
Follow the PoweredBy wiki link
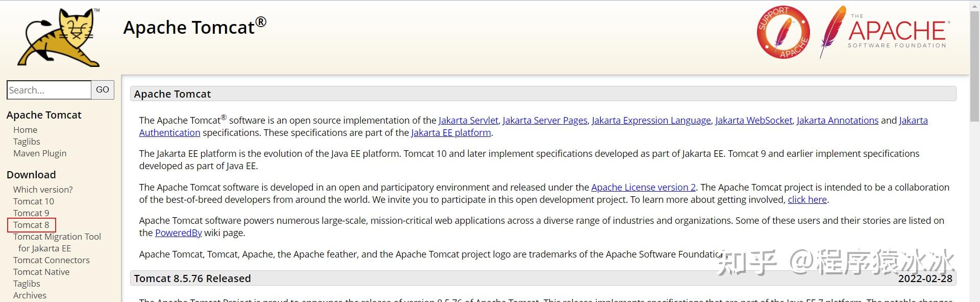pos(179,233)
